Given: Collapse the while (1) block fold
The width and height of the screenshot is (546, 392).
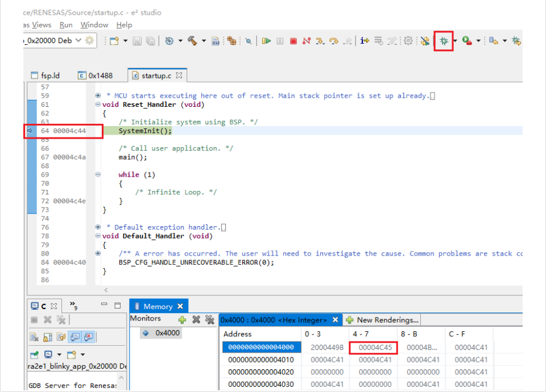Looking at the screenshot, I should click(x=98, y=174).
